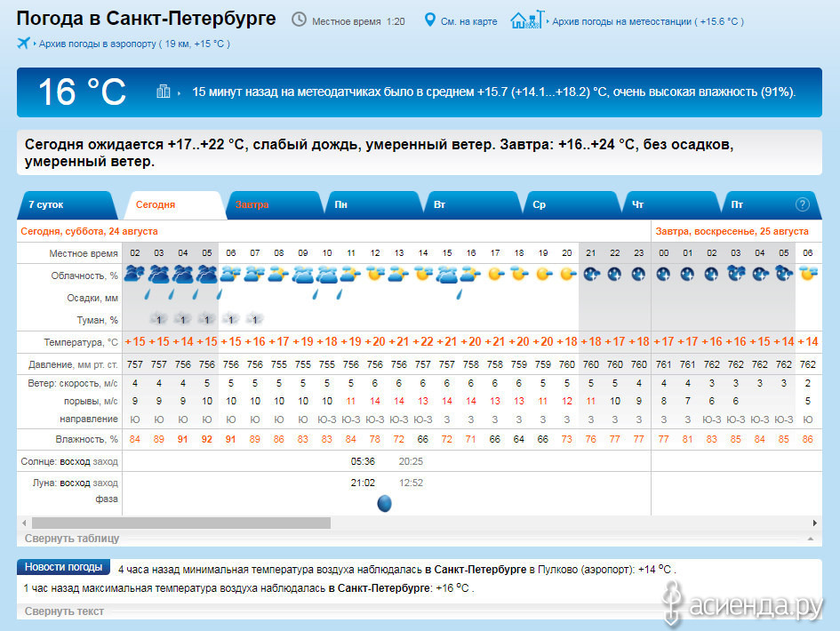Viewport: 840px width, 631px height.
Task: Click the moon phase icon
Action: [385, 503]
